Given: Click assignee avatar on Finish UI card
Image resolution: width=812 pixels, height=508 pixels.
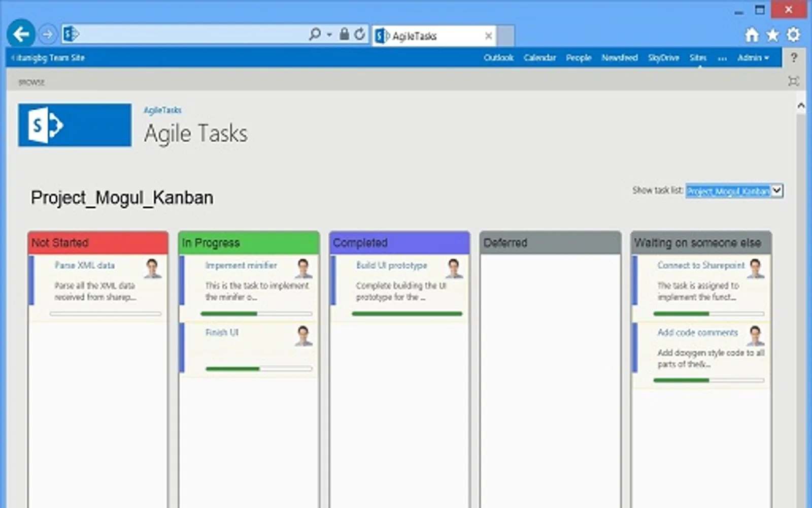Looking at the screenshot, I should coord(303,336).
